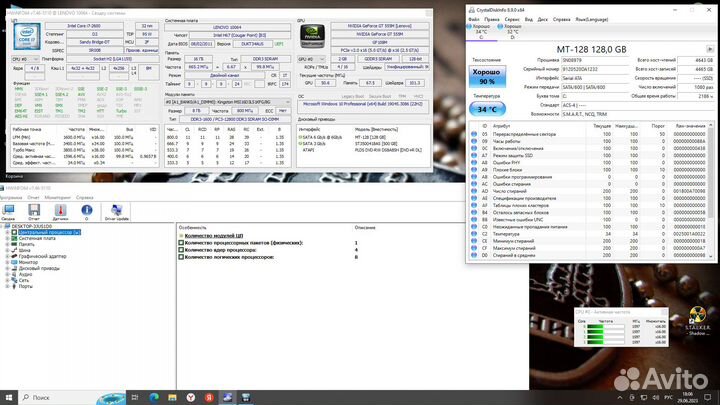
Task: Open the S.T.A.L.K.E.R. desktop shortcut
Action: pyautogui.click(x=698, y=321)
